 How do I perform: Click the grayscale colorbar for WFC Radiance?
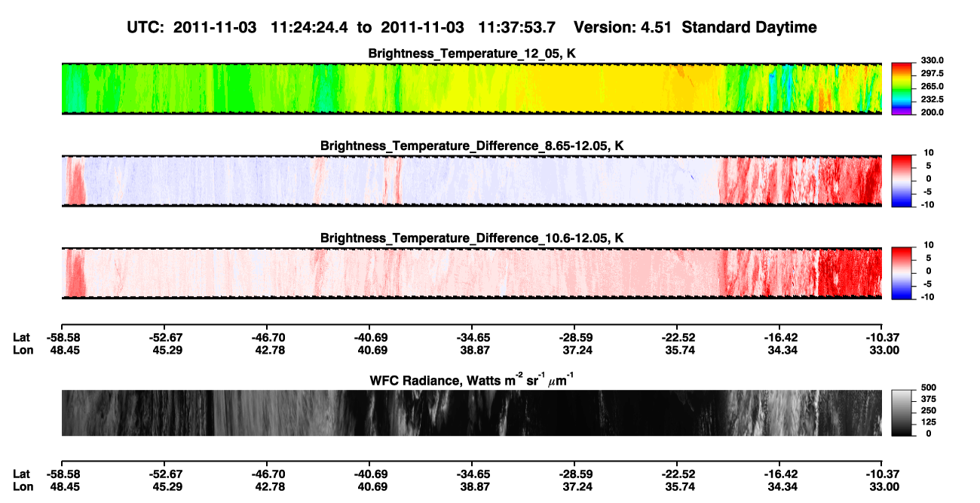pyautogui.click(x=902, y=413)
